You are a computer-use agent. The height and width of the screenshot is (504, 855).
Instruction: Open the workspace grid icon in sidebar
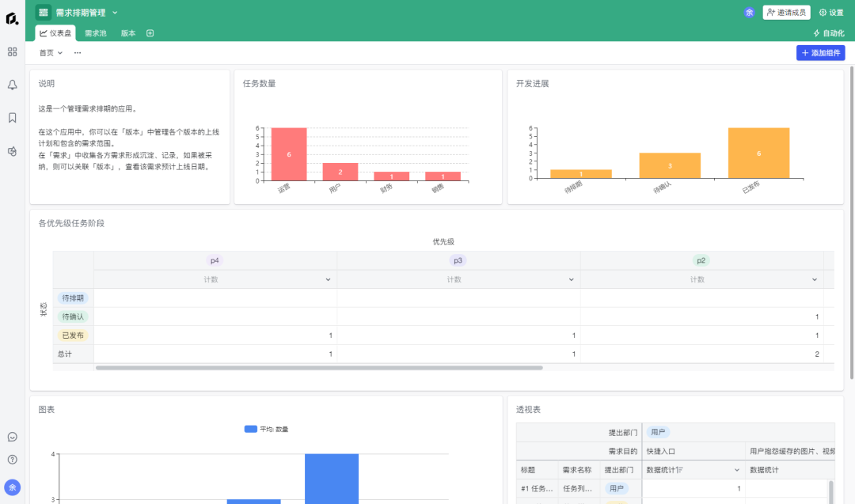tap(12, 51)
